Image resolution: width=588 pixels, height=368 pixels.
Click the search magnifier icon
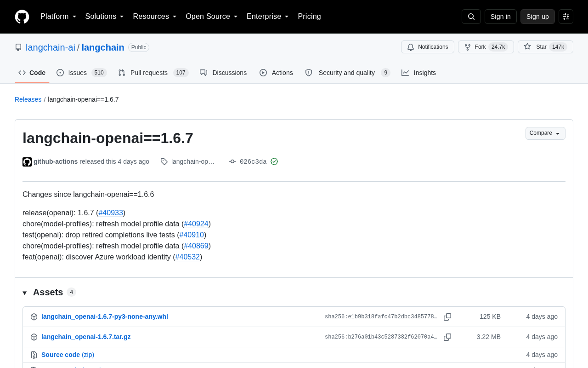pyautogui.click(x=471, y=17)
